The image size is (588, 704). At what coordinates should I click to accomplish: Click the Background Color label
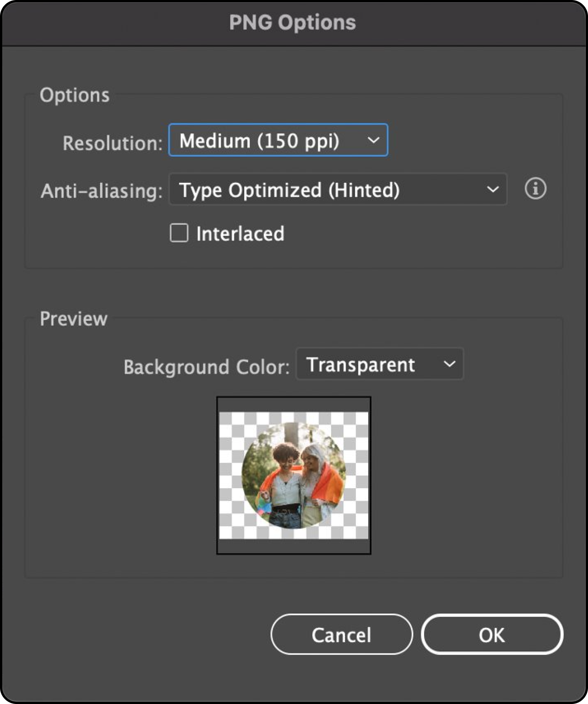tap(206, 367)
